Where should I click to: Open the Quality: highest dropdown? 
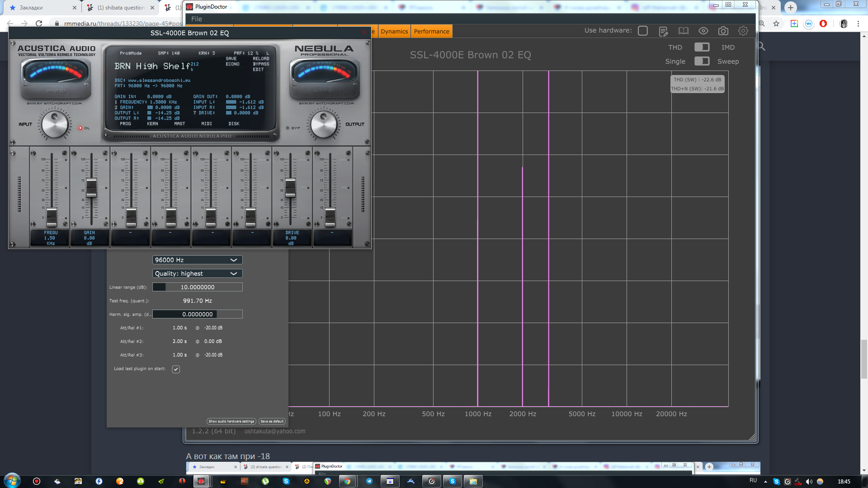click(x=197, y=273)
